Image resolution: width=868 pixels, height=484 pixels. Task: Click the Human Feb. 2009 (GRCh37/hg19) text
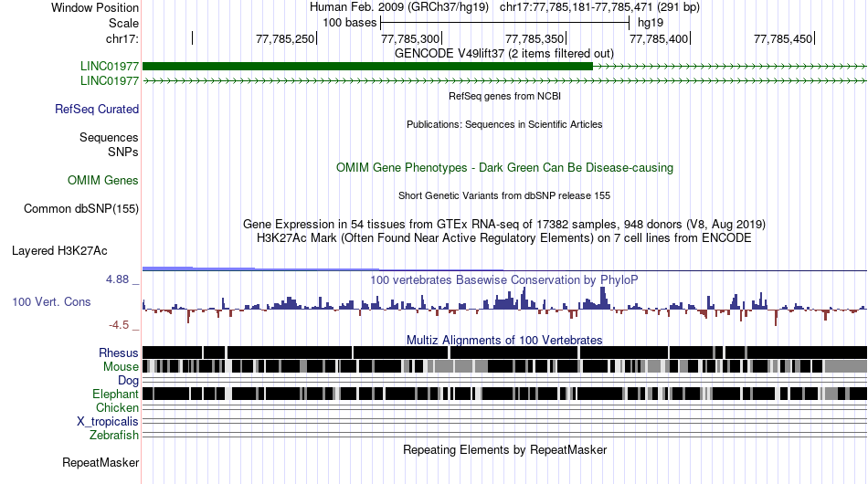coord(399,7)
